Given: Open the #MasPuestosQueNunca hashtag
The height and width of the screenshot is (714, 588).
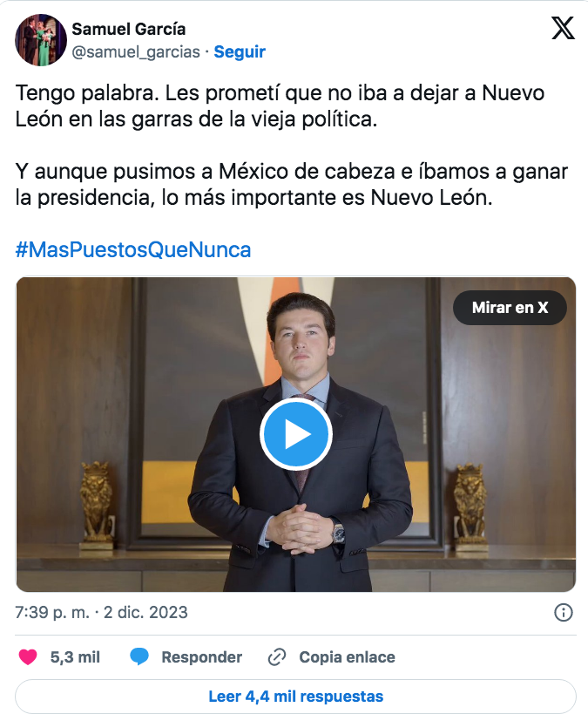Looking at the screenshot, I should (133, 249).
